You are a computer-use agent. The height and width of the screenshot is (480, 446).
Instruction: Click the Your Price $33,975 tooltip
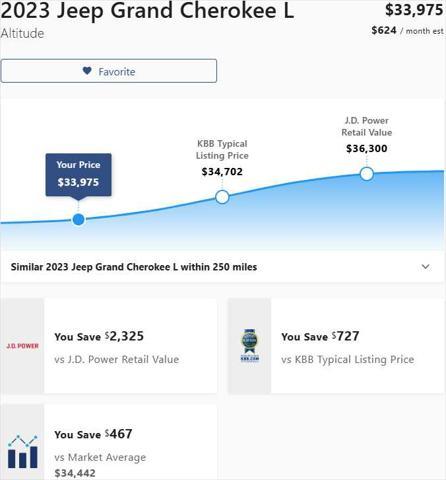[78, 175]
